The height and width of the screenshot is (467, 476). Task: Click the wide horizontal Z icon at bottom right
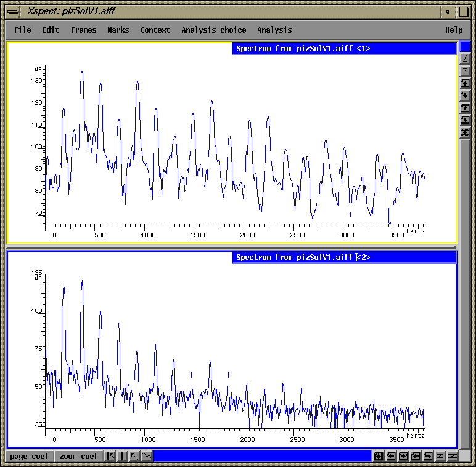click(x=453, y=456)
